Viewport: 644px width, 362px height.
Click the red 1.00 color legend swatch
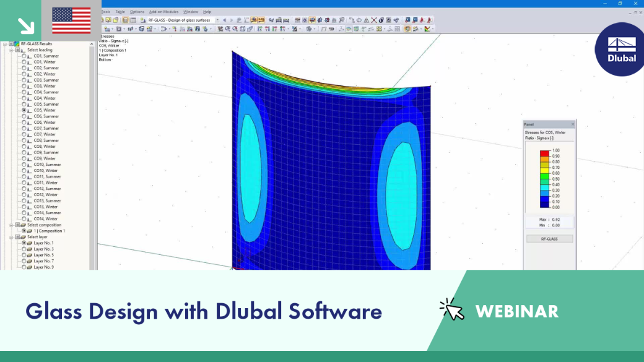click(x=544, y=153)
